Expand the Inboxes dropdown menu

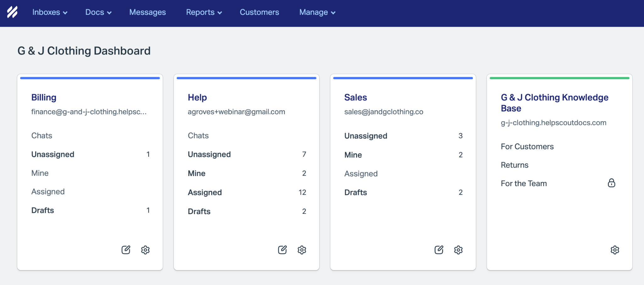tap(50, 12)
